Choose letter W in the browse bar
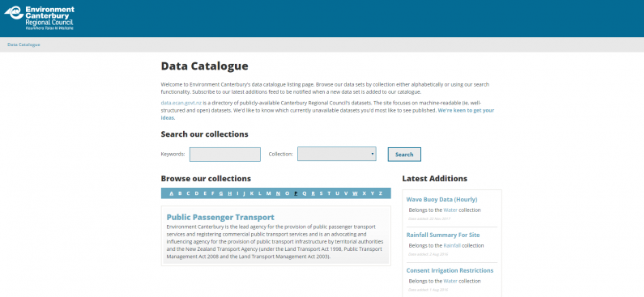The height and width of the screenshot is (297, 644). (355, 193)
